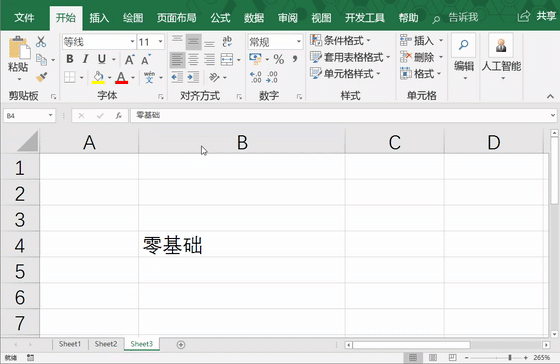The height and width of the screenshot is (364, 560).
Task: Increase font size with larger A
Action: point(129,59)
